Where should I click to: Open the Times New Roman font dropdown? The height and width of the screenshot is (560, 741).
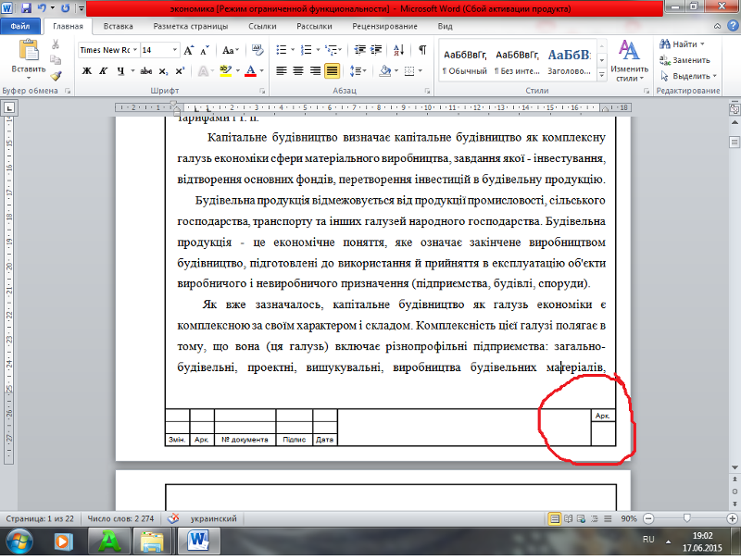pyautogui.click(x=135, y=50)
